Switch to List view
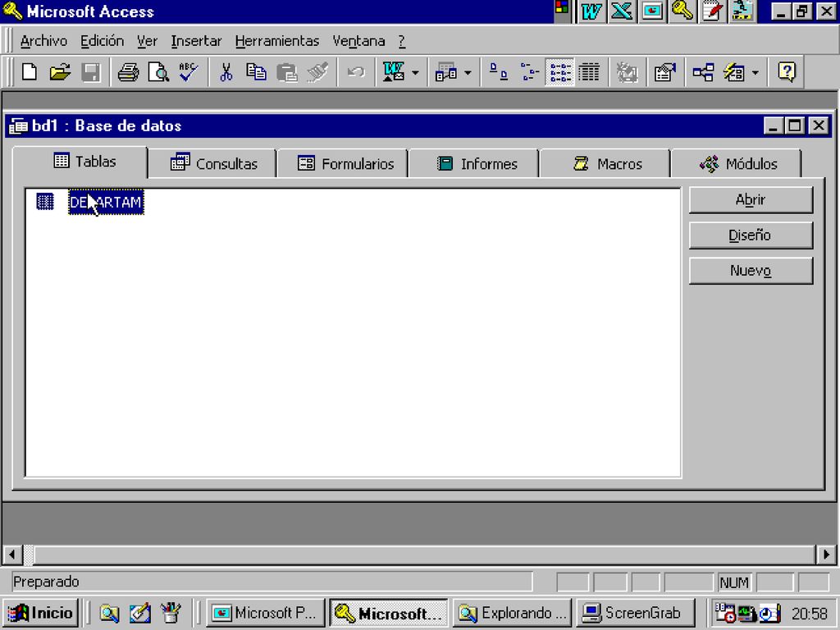The image size is (840, 630). 559,72
